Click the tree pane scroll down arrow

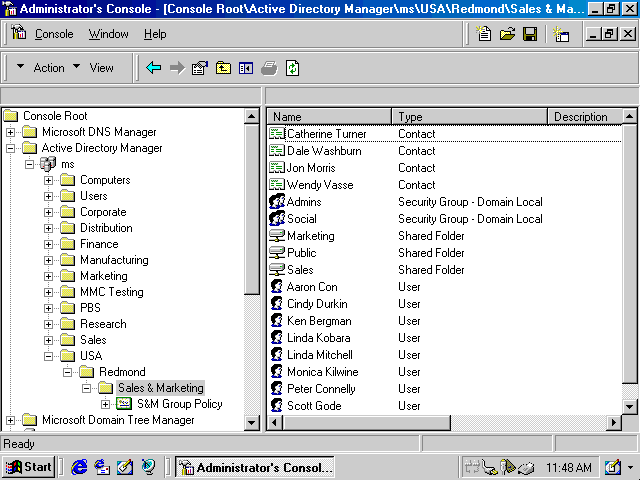click(x=251, y=423)
